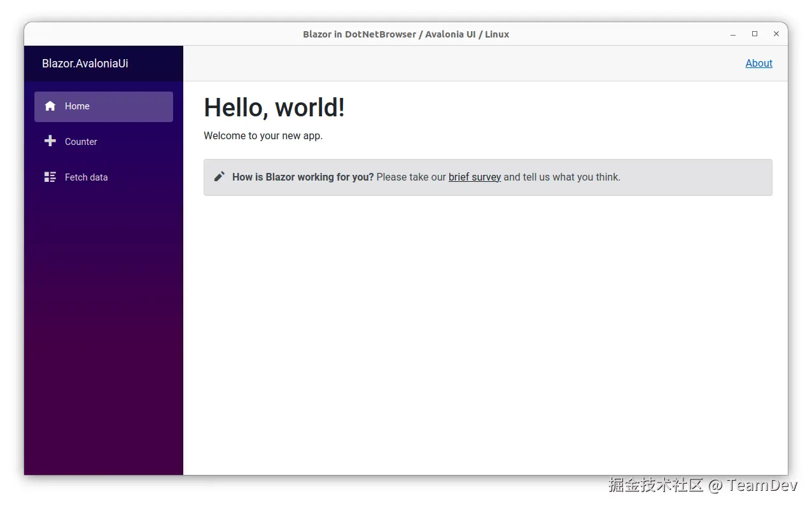This screenshot has height=508, width=812.
Task: Open the Fetch data page
Action: click(x=86, y=177)
